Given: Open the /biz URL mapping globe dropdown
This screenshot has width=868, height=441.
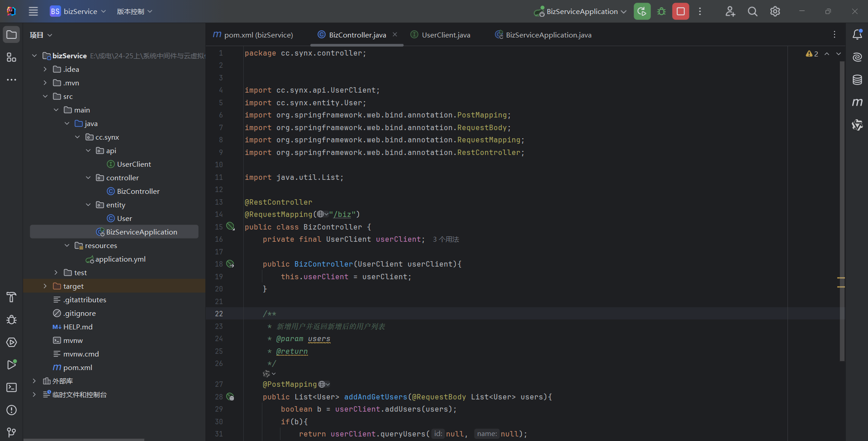Looking at the screenshot, I should coord(323,214).
